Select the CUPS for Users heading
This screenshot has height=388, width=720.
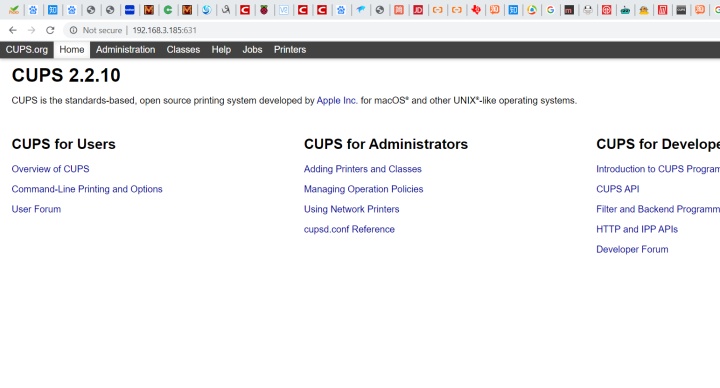(63, 144)
